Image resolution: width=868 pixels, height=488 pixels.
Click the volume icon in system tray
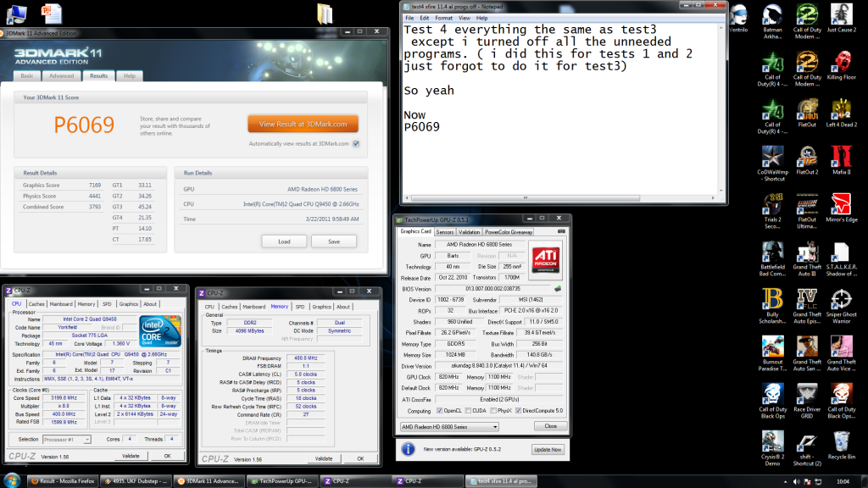[796, 481]
